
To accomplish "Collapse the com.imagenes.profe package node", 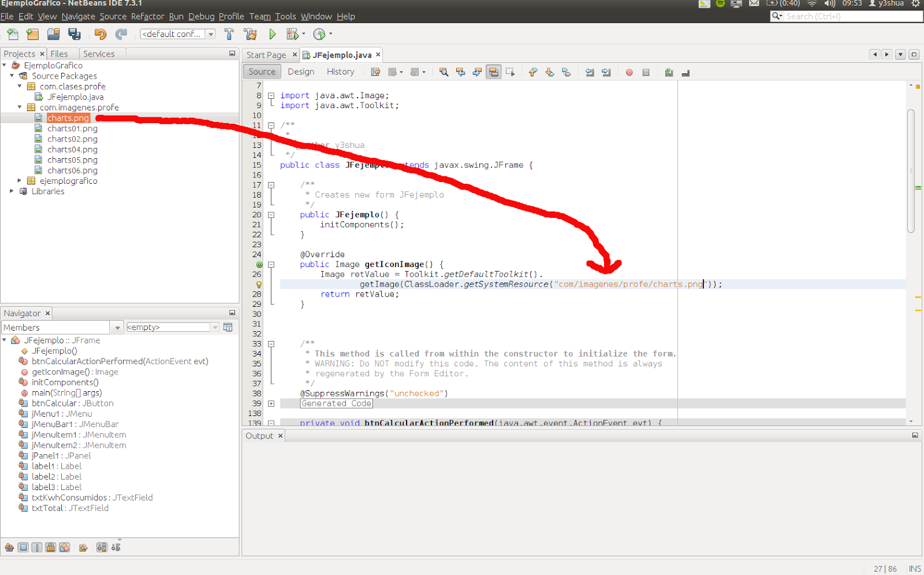I will pyautogui.click(x=19, y=107).
